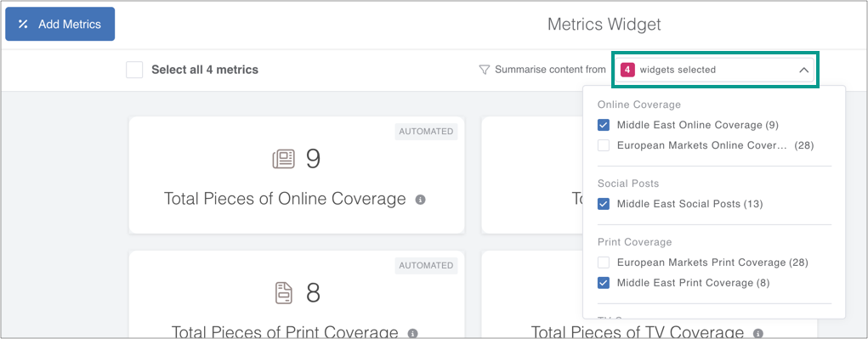Click the Metrics Widget title
The width and height of the screenshot is (868, 339).
[604, 25]
